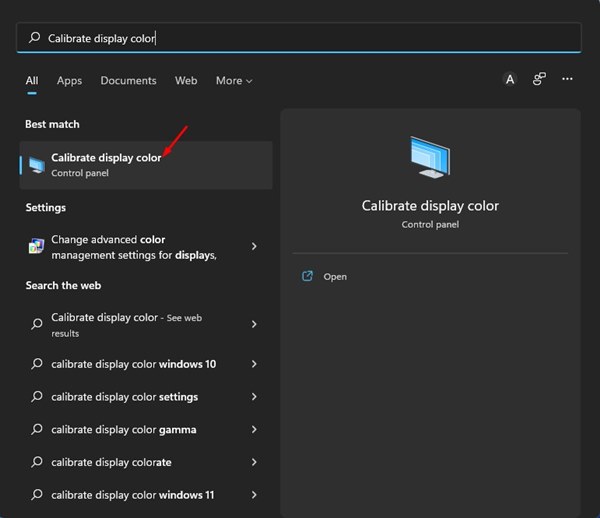Image resolution: width=600 pixels, height=518 pixels.
Task: Choose 'calibrate display color windows 11' suggestion
Action: 132,495
